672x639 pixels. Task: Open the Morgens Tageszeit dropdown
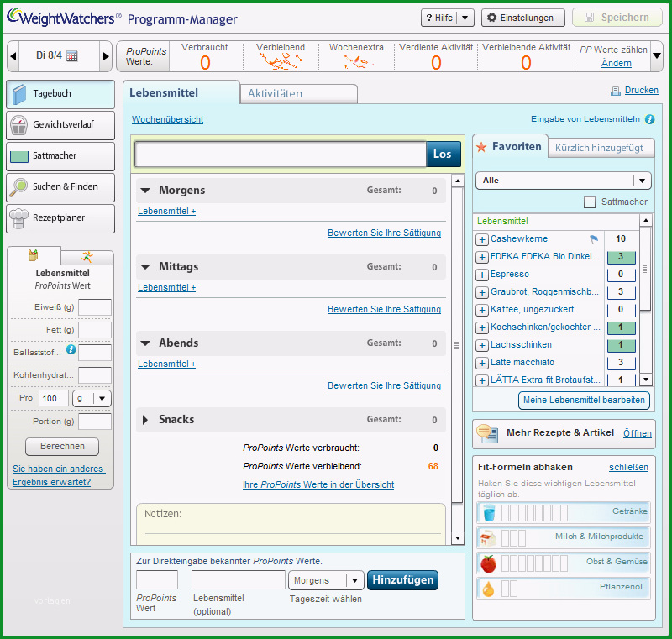[326, 580]
